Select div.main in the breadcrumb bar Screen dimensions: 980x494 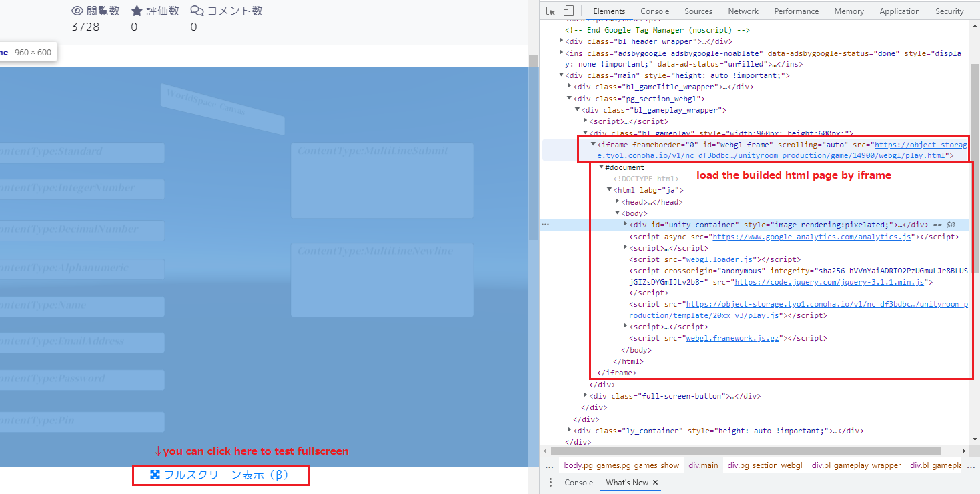(702, 465)
